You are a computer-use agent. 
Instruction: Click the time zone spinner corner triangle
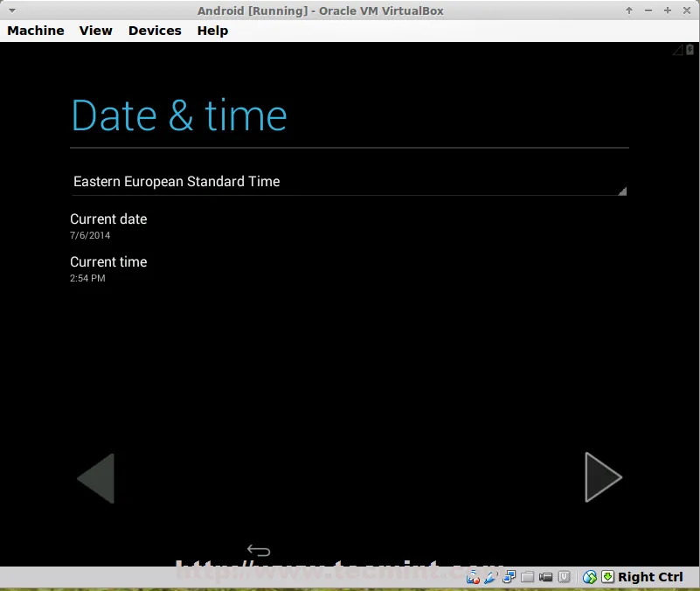click(622, 191)
